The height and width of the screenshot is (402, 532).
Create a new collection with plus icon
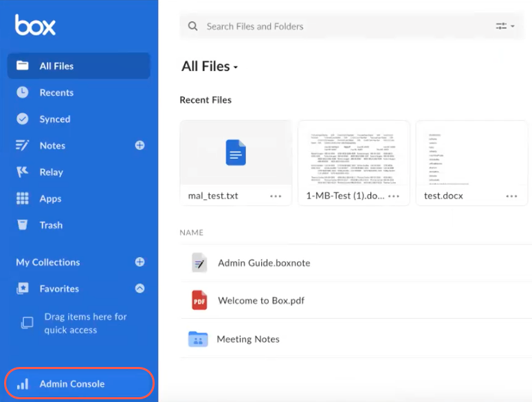coord(140,262)
